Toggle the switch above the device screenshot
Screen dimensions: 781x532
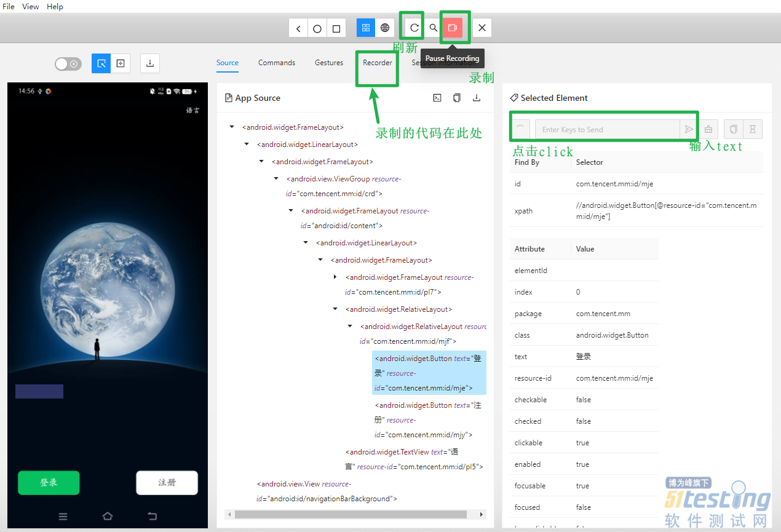tap(68, 63)
